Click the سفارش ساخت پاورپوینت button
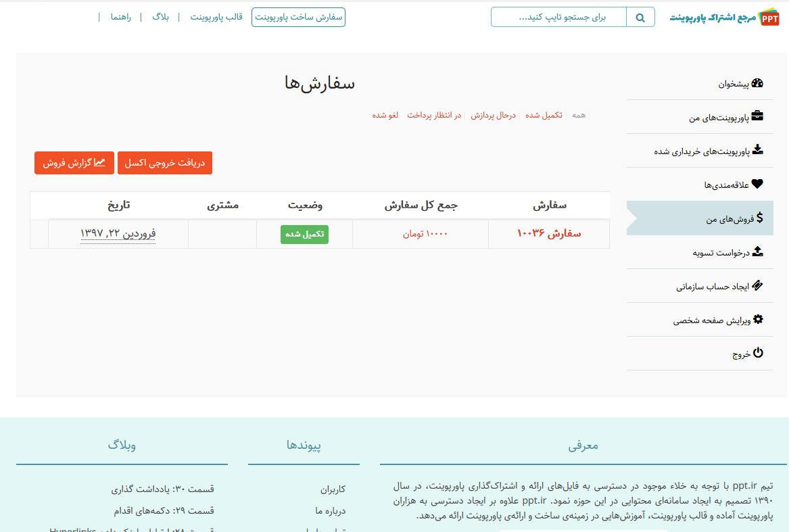Viewport: 789px width, 532px height. point(298,18)
